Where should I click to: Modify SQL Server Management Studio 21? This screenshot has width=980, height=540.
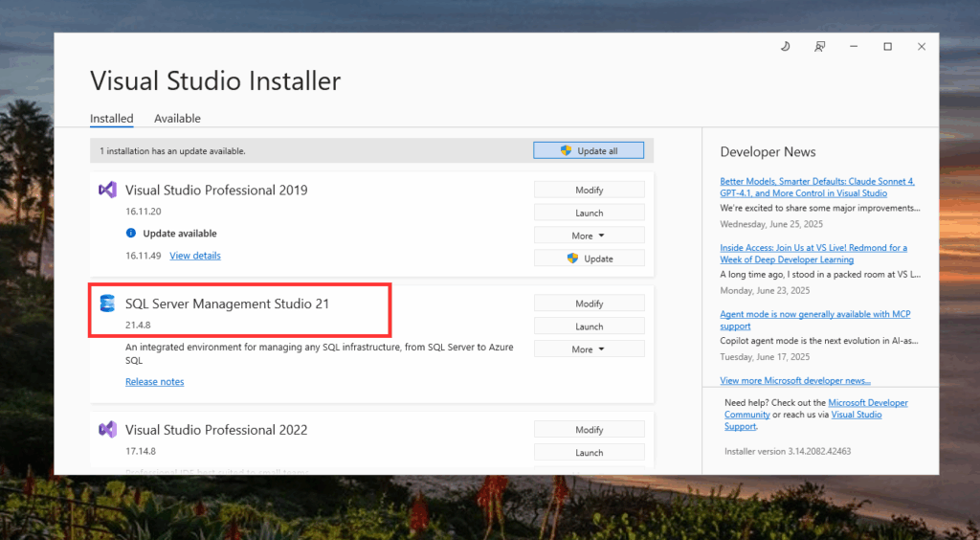click(x=590, y=304)
